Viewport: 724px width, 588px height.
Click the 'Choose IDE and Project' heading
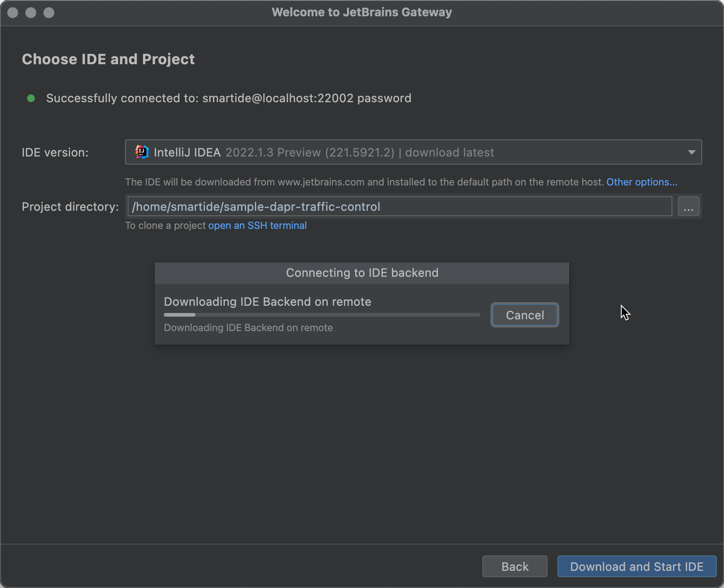pyautogui.click(x=108, y=59)
